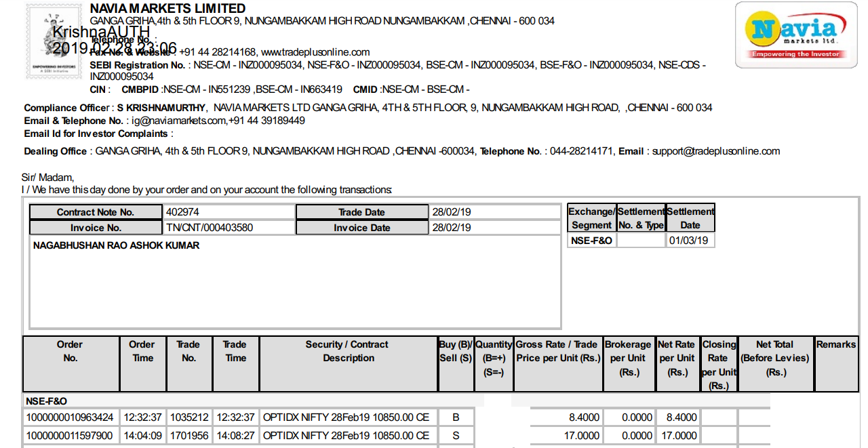Screen dimensions: 868x448
Task: Select order number 1000000011597900
Action: click(70, 435)
